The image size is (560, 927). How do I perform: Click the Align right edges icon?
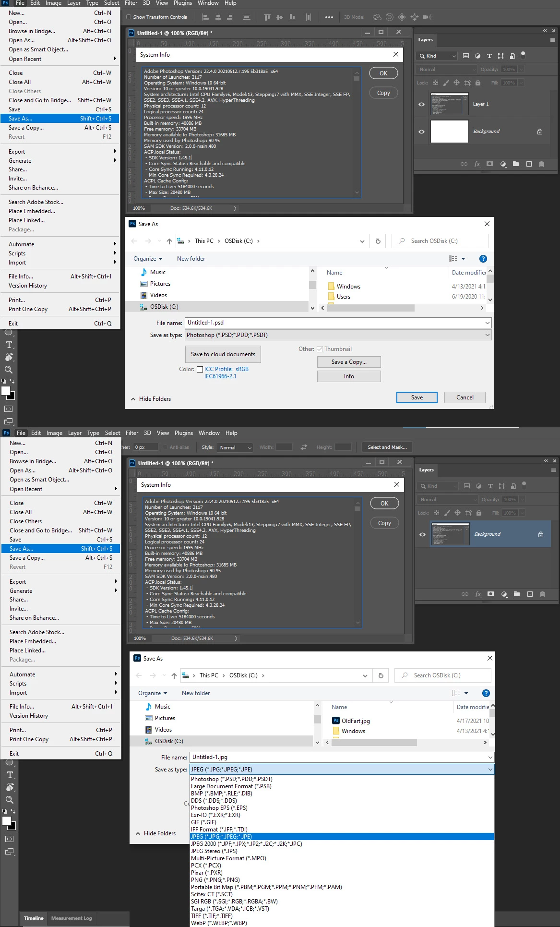(230, 17)
